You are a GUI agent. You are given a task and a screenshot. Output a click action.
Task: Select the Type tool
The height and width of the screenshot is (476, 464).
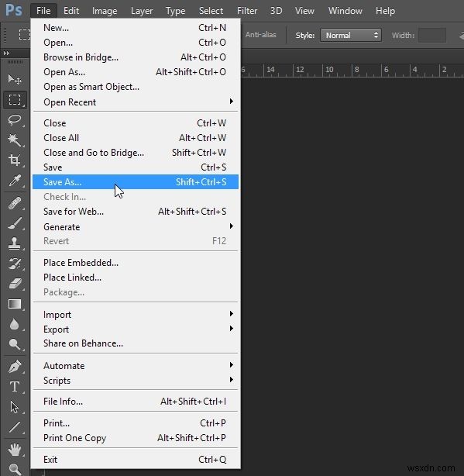(15, 387)
